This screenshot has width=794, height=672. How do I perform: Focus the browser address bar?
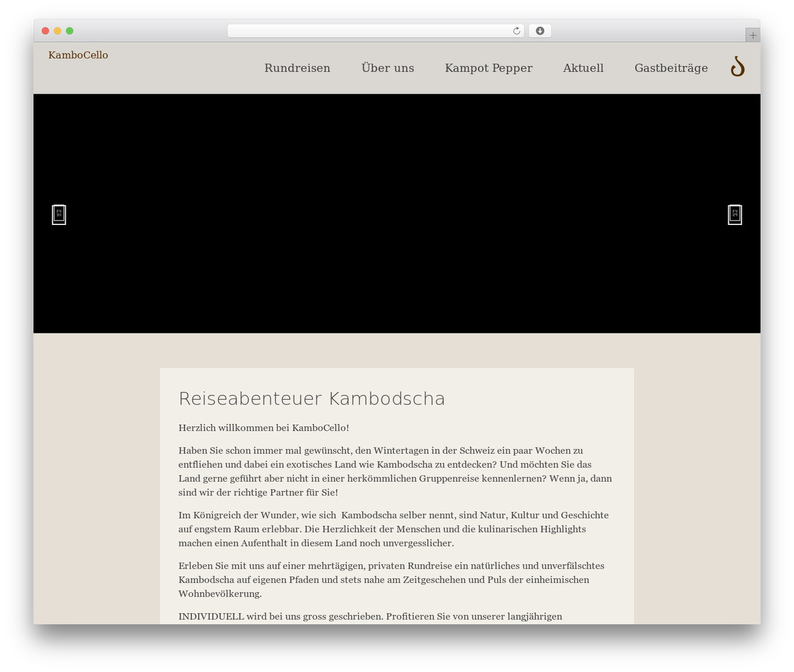[x=375, y=31]
